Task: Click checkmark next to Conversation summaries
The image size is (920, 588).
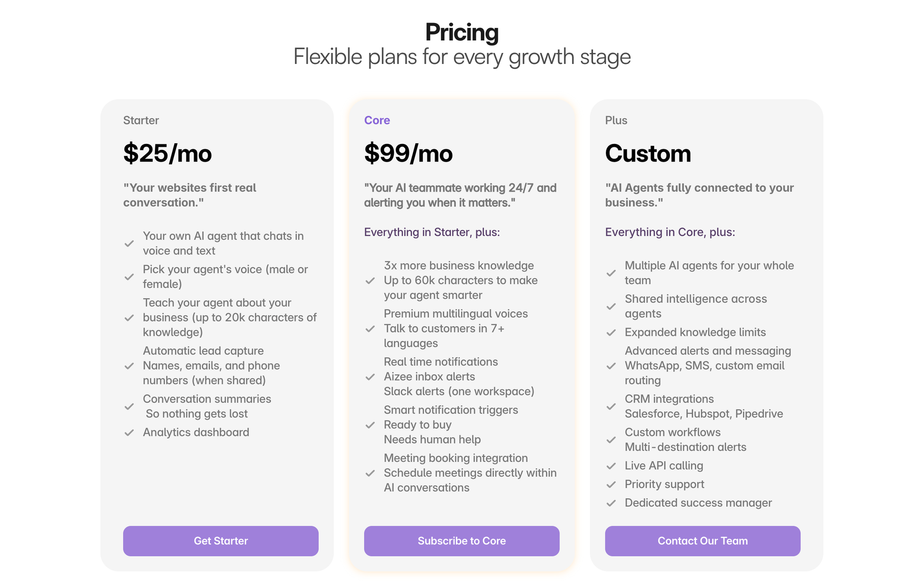Action: click(x=129, y=407)
